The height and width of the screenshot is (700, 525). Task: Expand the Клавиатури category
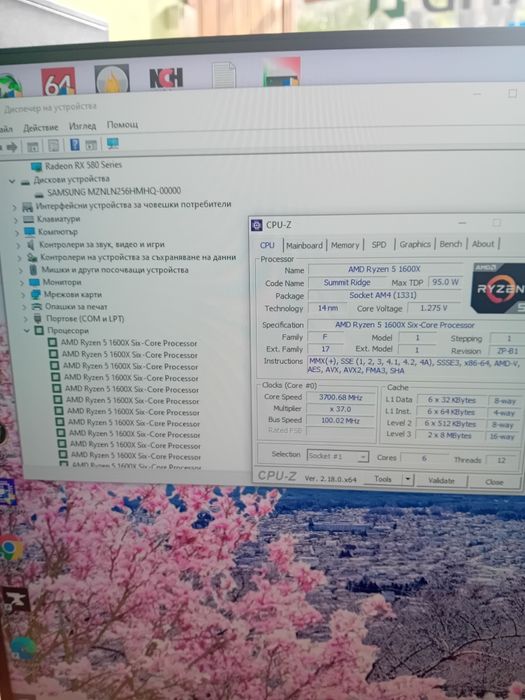pos(16,220)
